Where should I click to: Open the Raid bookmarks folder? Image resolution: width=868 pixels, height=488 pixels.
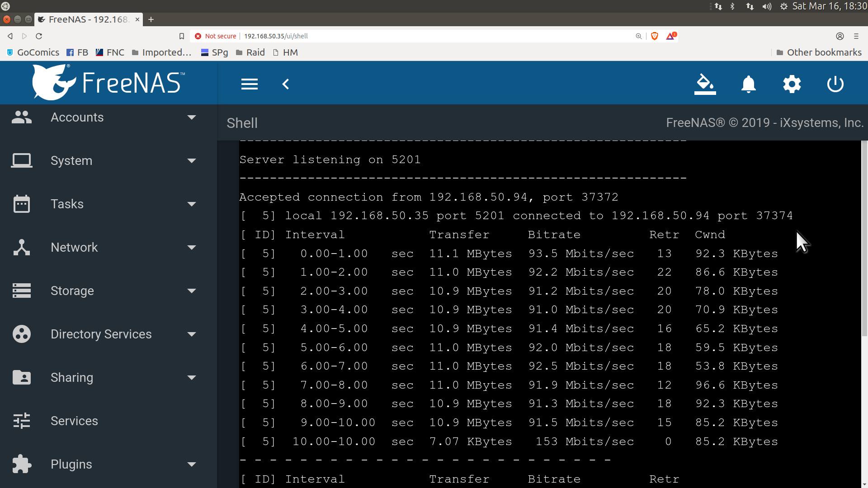250,52
